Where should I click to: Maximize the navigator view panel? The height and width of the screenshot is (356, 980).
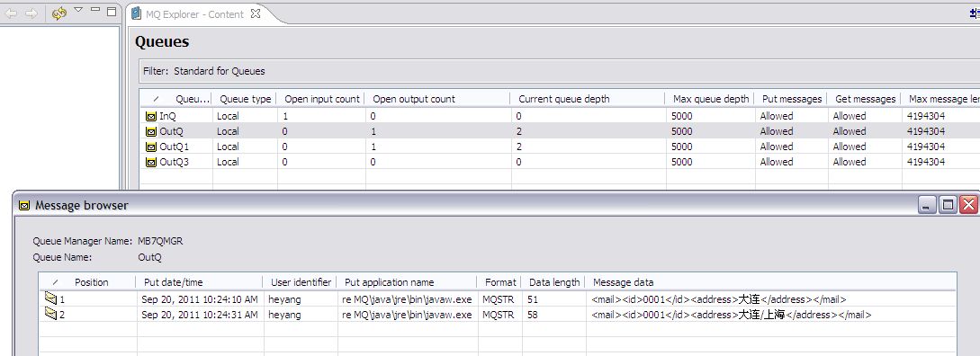click(x=112, y=11)
